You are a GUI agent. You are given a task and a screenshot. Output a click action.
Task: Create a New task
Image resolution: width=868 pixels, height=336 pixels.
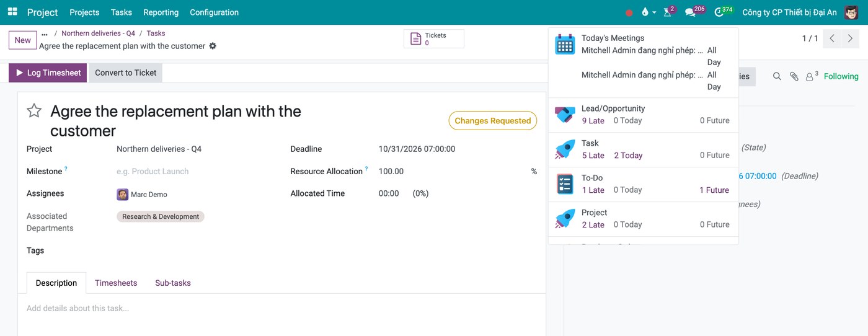point(23,40)
